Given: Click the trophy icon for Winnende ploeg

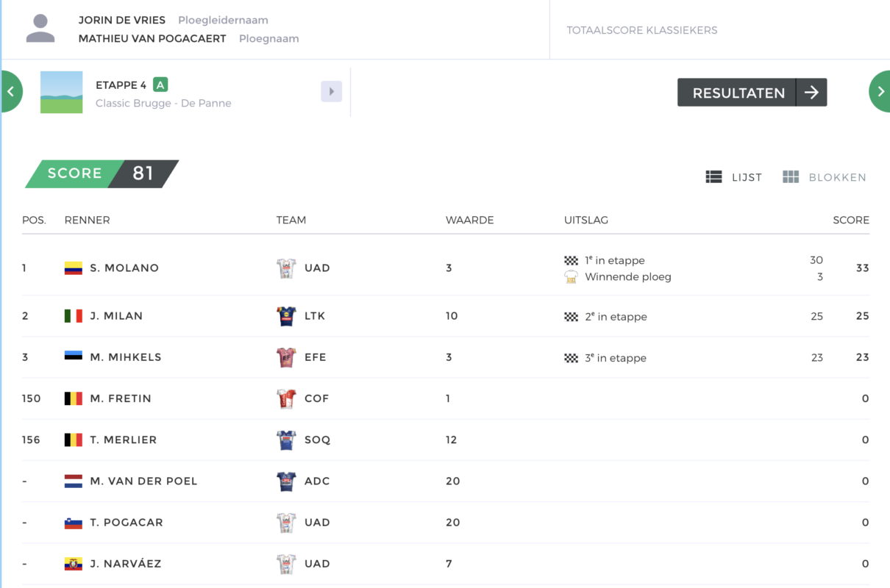Looking at the screenshot, I should [571, 277].
